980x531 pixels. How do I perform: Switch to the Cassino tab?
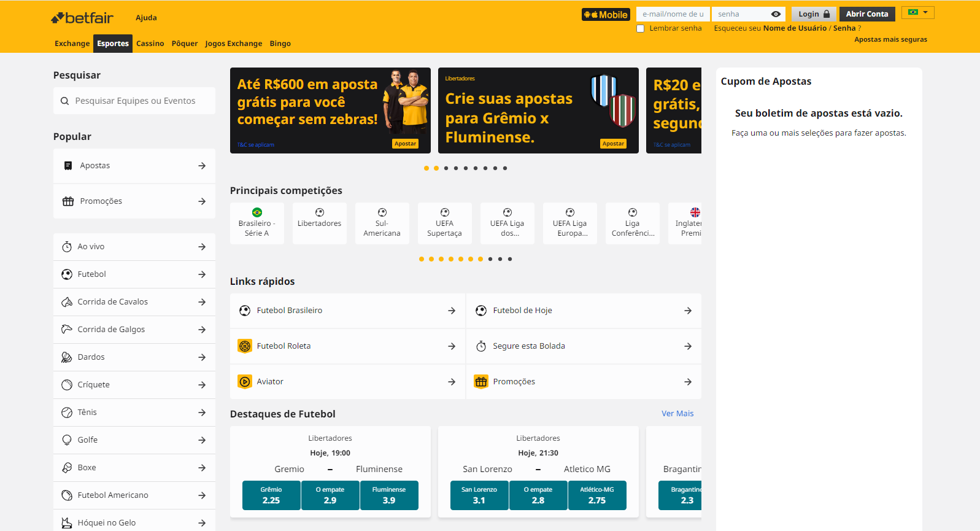150,44
